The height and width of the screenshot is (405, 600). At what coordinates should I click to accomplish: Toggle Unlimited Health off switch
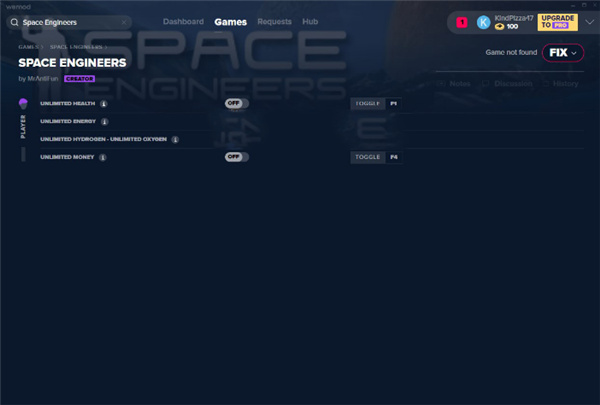pos(237,103)
